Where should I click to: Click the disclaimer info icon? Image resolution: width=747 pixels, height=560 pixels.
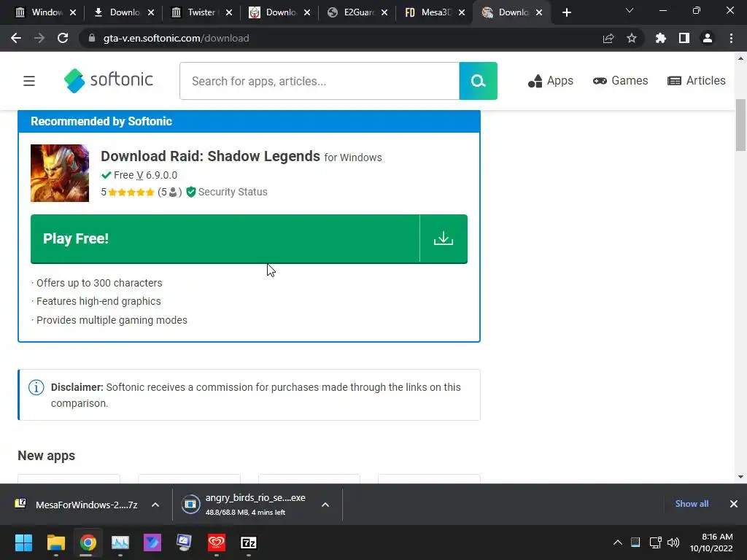click(x=36, y=387)
